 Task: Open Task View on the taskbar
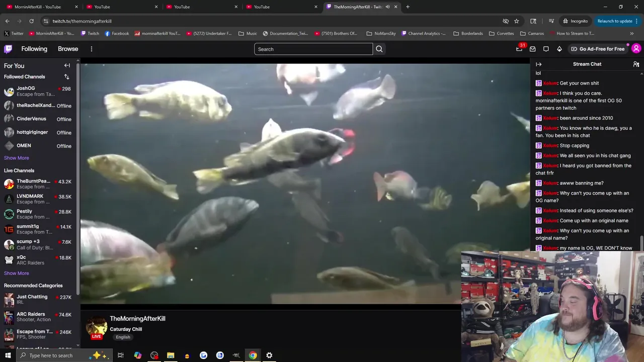pos(121,355)
